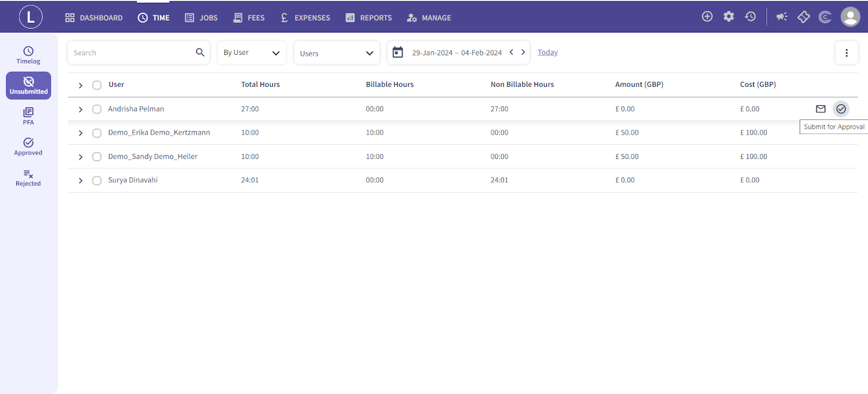Go to previous week arrow
The height and width of the screenshot is (394, 868).
511,52
